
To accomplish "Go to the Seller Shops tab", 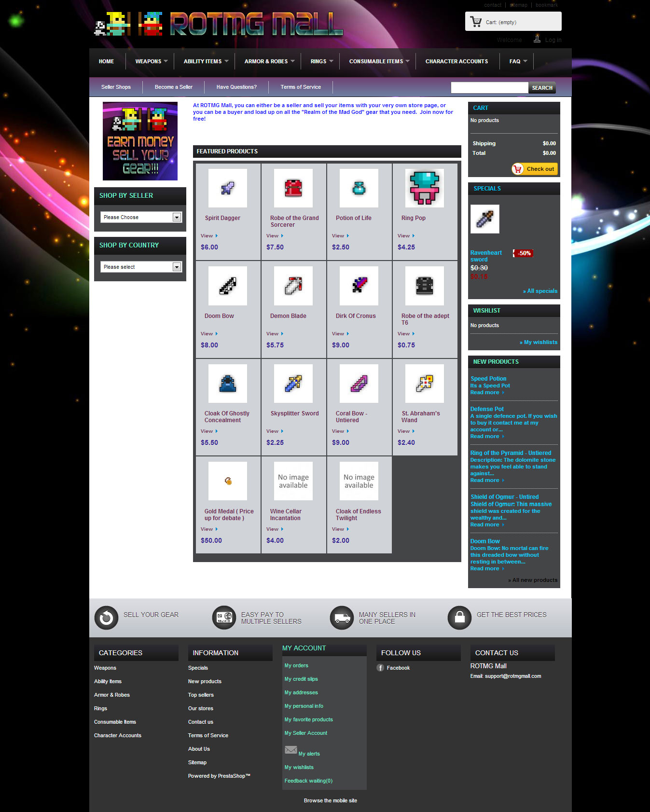I will click(116, 87).
